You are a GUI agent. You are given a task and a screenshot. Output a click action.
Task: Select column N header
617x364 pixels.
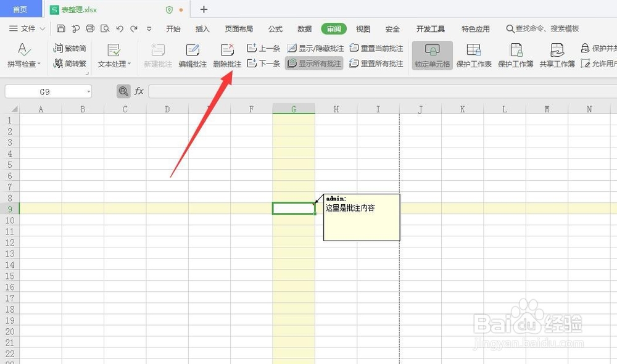pos(589,109)
